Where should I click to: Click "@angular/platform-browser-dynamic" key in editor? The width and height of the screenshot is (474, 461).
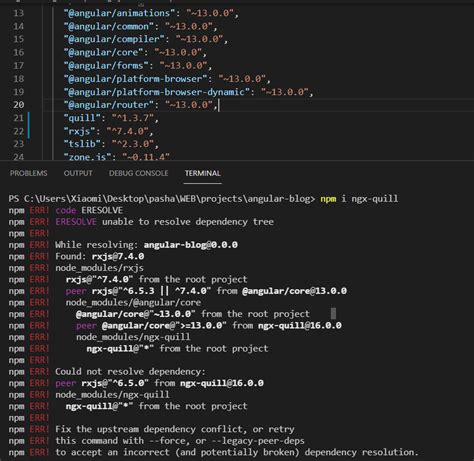(157, 92)
